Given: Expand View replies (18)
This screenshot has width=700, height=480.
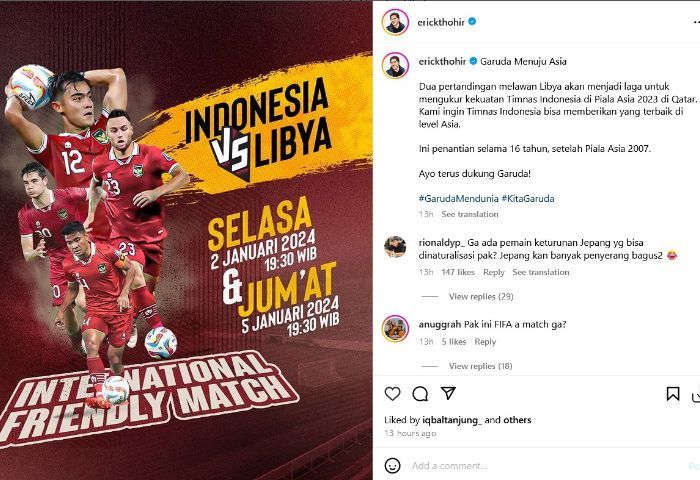Looking at the screenshot, I should [x=480, y=366].
